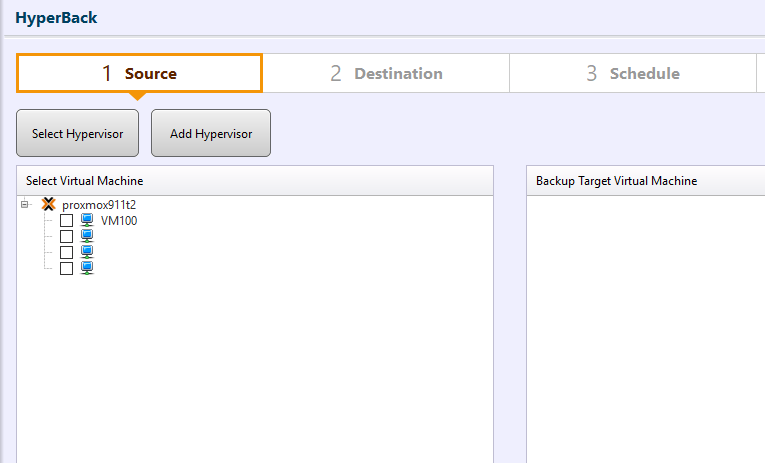Viewport: 765px width, 463px height.
Task: Click the third unnamed VM computer icon
Action: pos(87,252)
